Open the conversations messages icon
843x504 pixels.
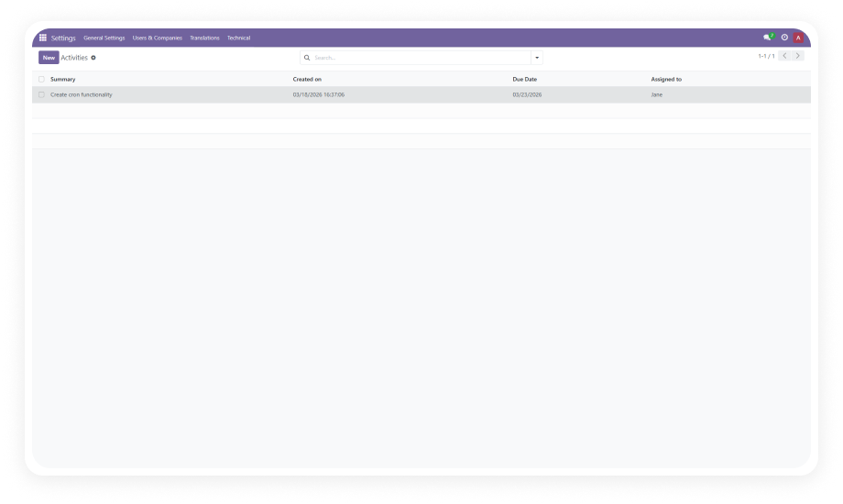(x=768, y=38)
